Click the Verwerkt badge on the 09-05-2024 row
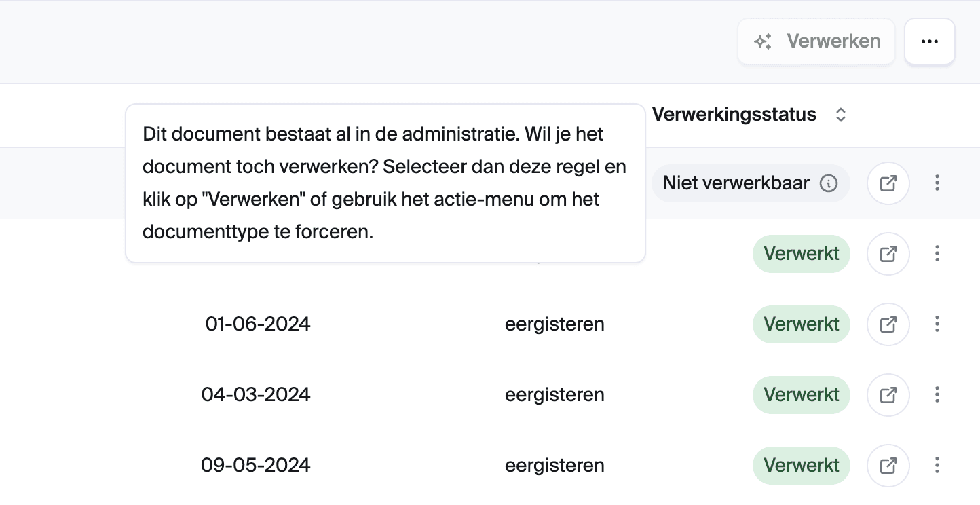 [x=801, y=465]
